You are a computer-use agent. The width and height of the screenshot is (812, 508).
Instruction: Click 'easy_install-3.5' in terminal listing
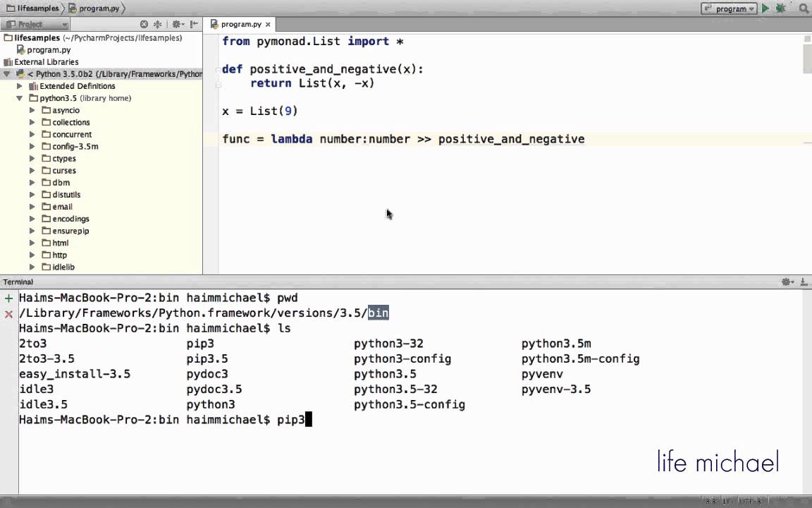(75, 374)
